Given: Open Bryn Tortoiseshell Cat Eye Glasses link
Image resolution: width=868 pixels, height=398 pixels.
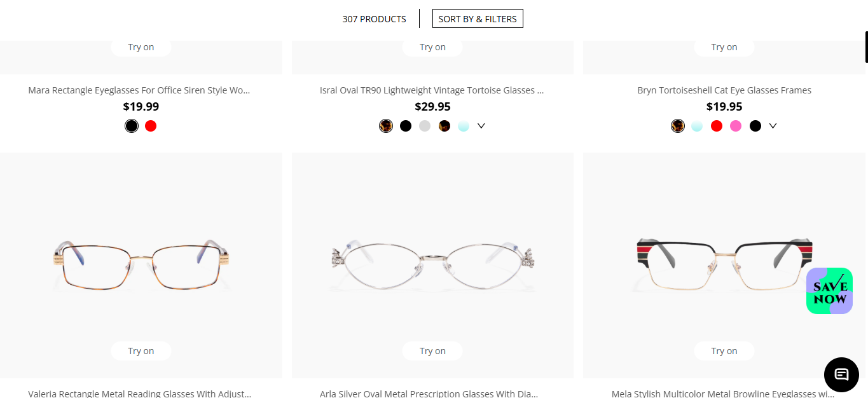Looking at the screenshot, I should tap(724, 90).
